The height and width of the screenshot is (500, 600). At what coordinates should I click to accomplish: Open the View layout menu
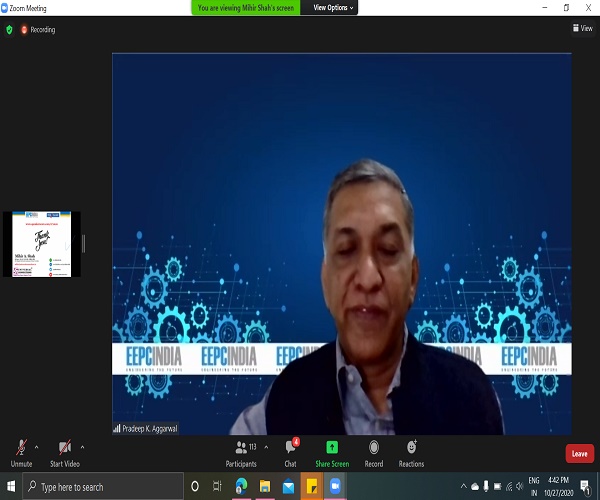(x=582, y=28)
